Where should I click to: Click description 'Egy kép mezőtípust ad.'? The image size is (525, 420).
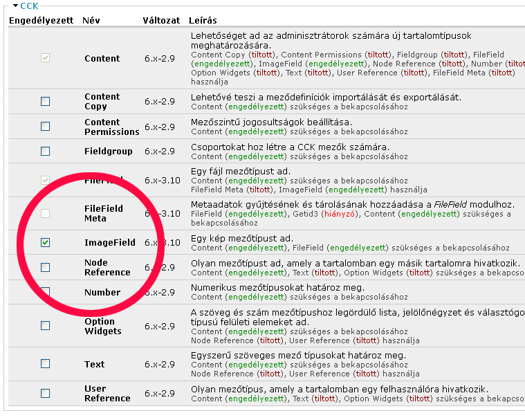pos(242,239)
